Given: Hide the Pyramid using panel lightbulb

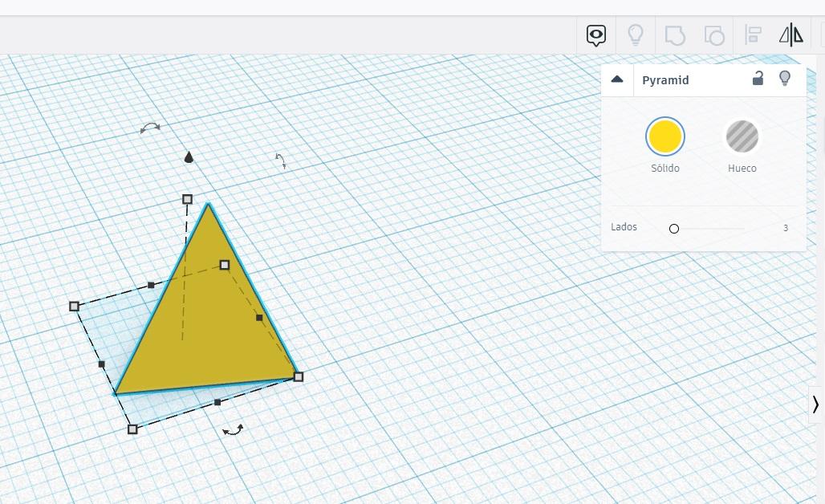Looking at the screenshot, I should pyautogui.click(x=785, y=79).
